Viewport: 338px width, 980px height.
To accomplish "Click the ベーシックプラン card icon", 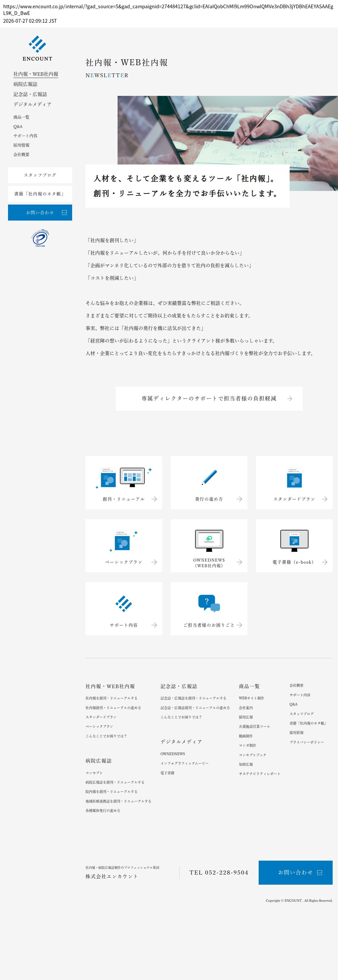I will 124,540.
